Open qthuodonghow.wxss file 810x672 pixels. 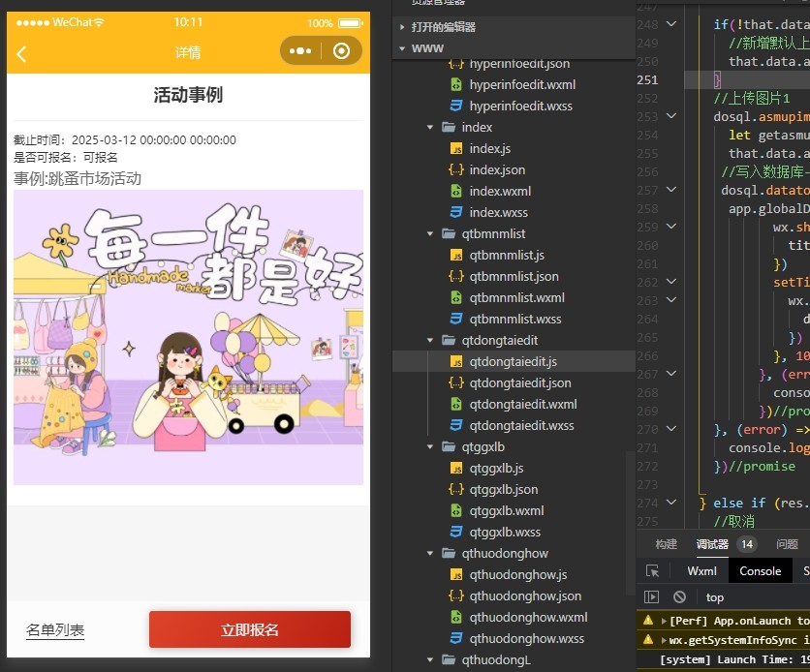point(526,638)
